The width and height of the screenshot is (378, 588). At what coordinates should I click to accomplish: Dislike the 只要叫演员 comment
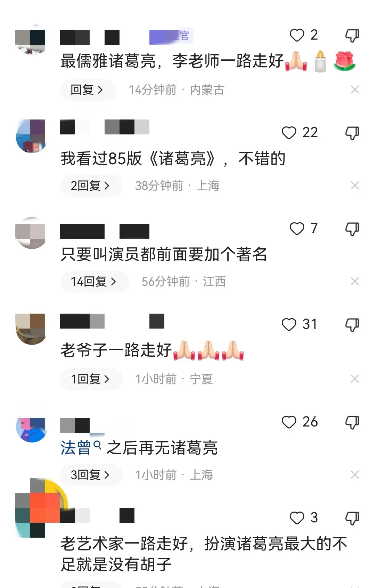(352, 229)
